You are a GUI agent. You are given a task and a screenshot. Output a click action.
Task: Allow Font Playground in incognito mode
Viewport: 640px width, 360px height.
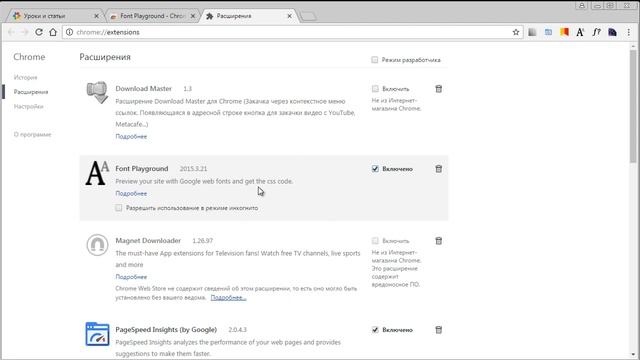coord(118,208)
